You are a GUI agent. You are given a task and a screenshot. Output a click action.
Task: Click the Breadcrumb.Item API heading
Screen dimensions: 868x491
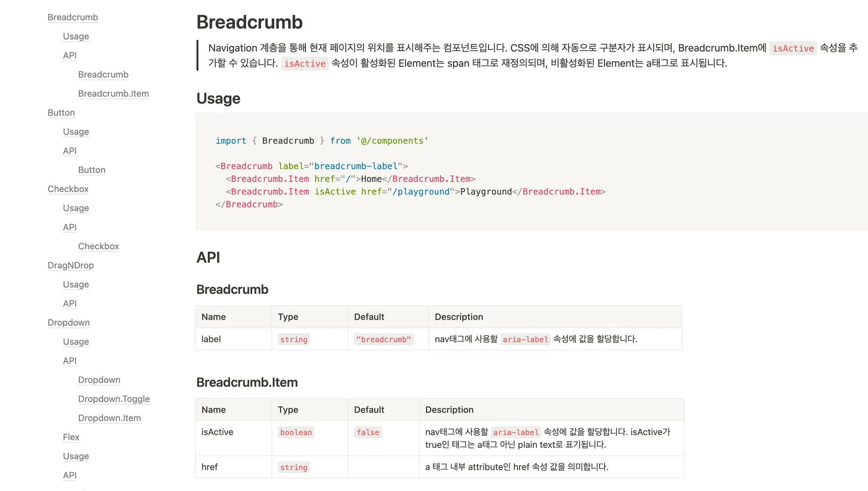(x=247, y=382)
